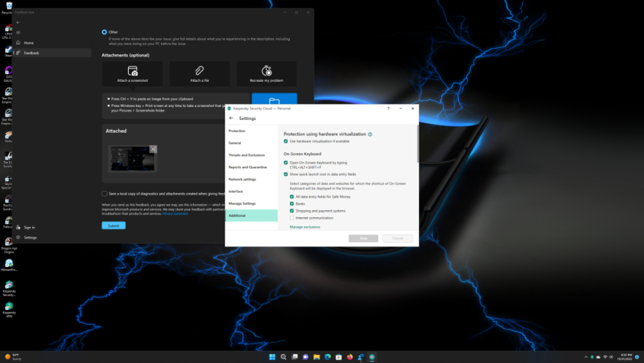
Task: Click Manage exclusions link
Action: point(305,227)
